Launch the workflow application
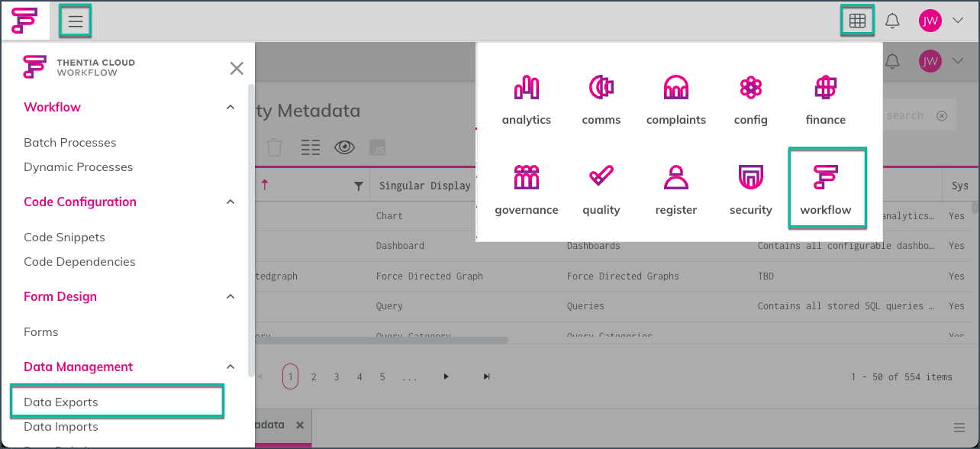The height and width of the screenshot is (449, 980). point(826,189)
